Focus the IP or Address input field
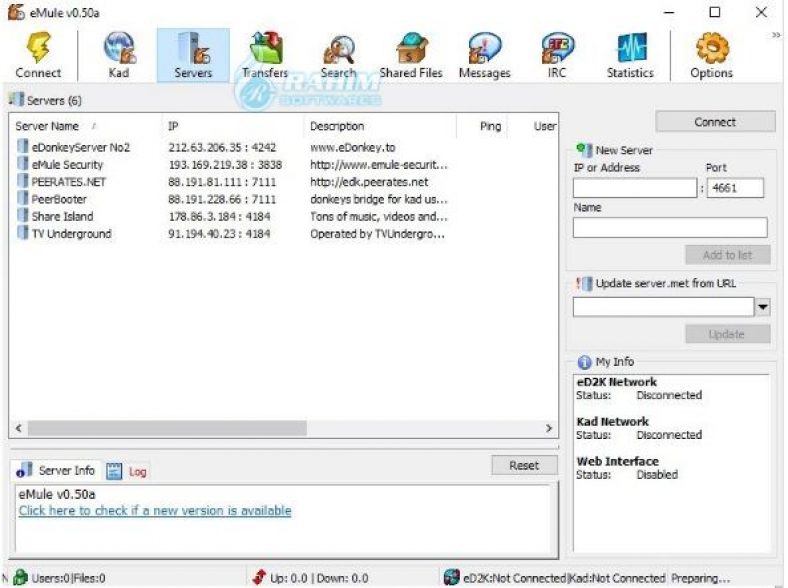Viewport: 788px width, 588px height. click(x=635, y=188)
